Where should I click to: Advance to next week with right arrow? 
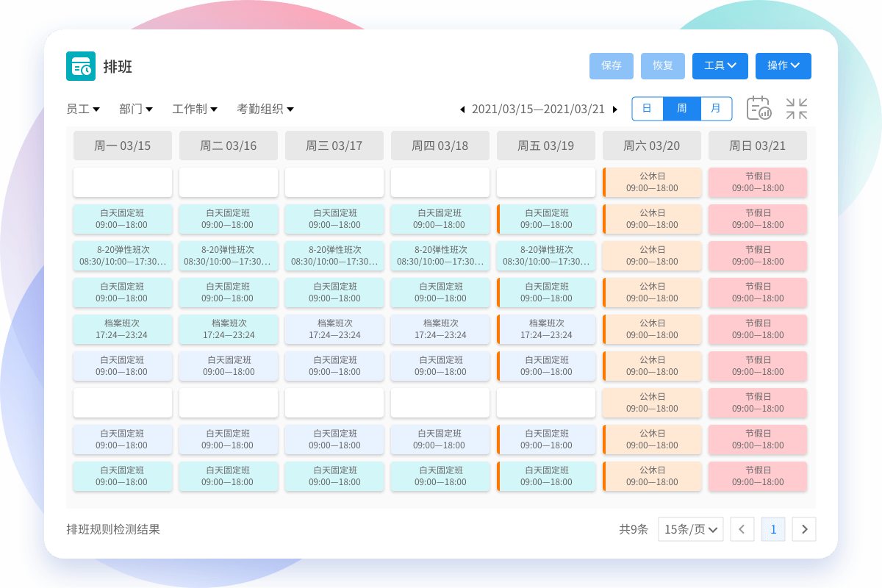coord(615,110)
